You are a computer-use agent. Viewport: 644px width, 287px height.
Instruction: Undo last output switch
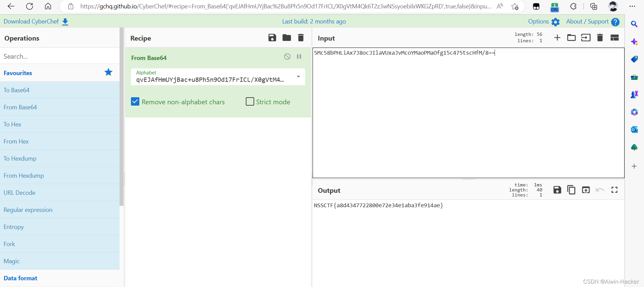click(600, 190)
